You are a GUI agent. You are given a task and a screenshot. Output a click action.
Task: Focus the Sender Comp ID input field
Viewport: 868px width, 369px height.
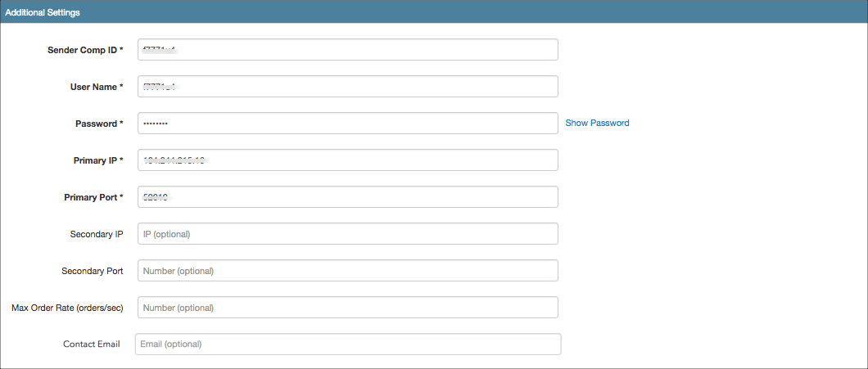point(348,49)
